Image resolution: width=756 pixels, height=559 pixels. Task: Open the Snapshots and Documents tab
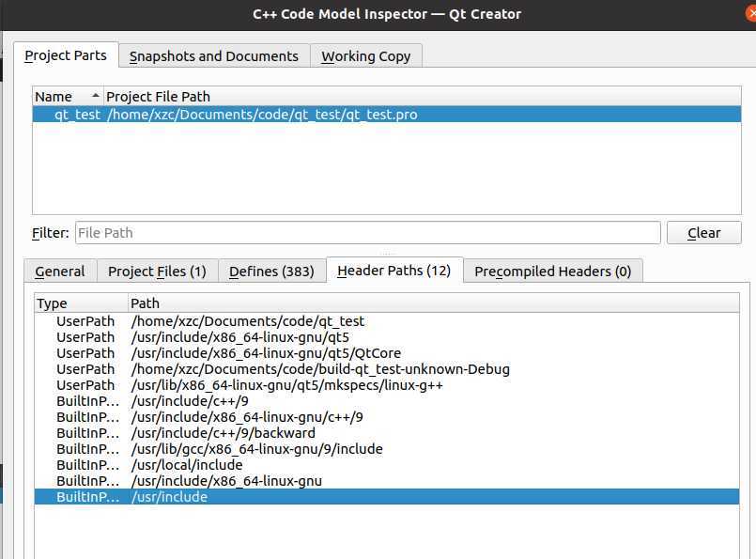point(214,56)
